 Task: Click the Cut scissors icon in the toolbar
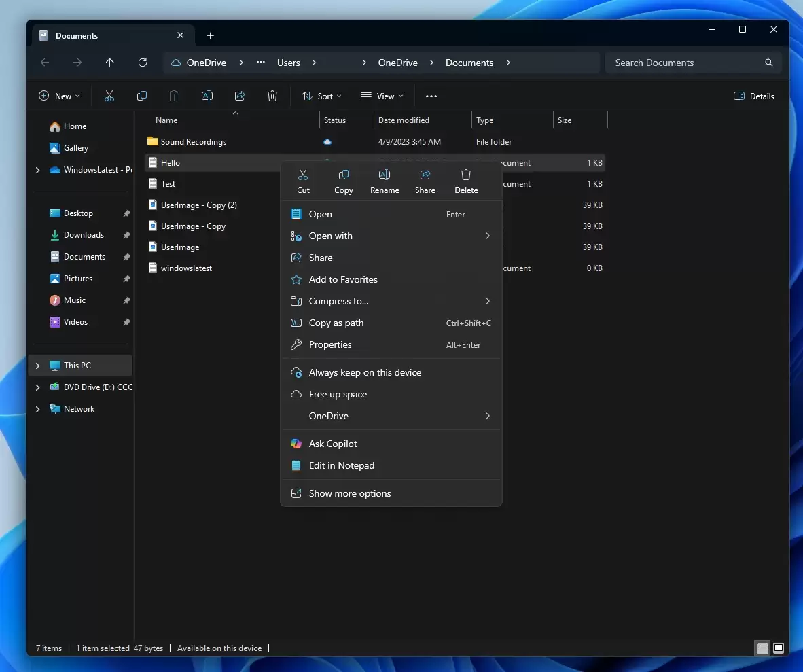pyautogui.click(x=110, y=96)
